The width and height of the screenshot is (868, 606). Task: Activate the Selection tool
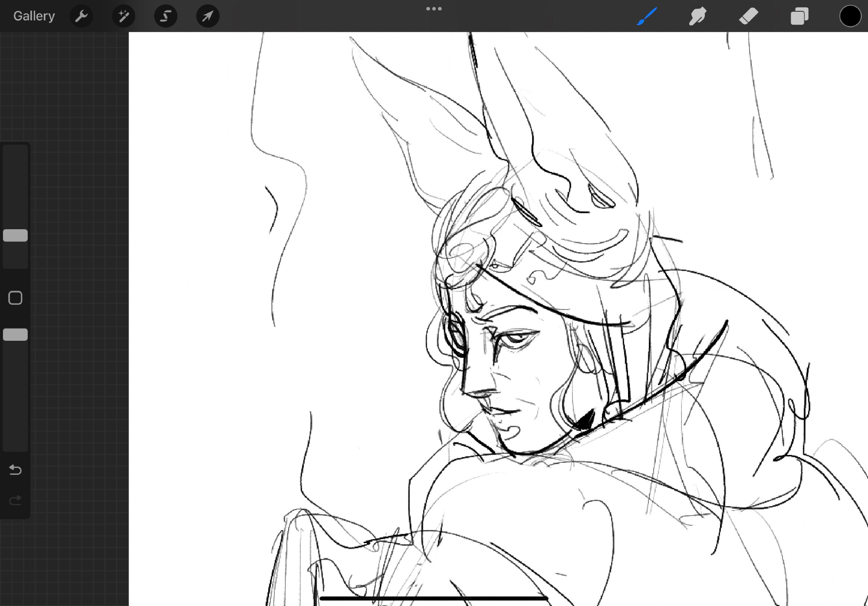coord(165,16)
